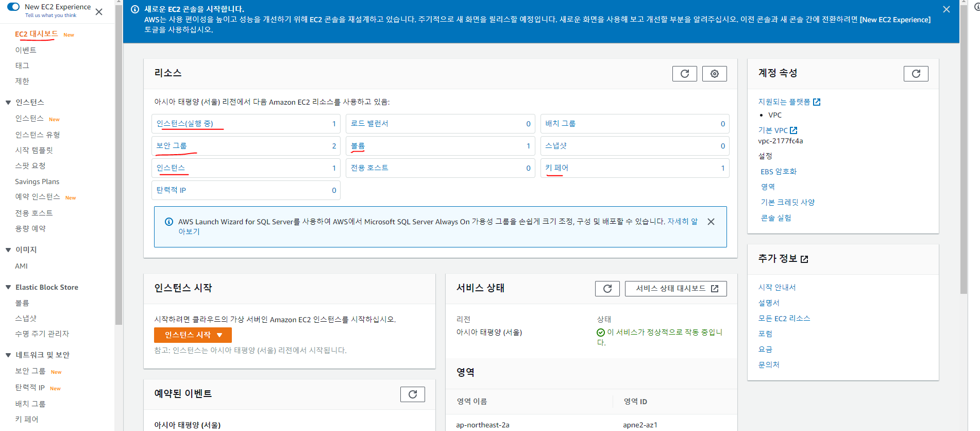The height and width of the screenshot is (431, 980).
Task: Close the New EC2 Experience sidebar header
Action: point(99,12)
